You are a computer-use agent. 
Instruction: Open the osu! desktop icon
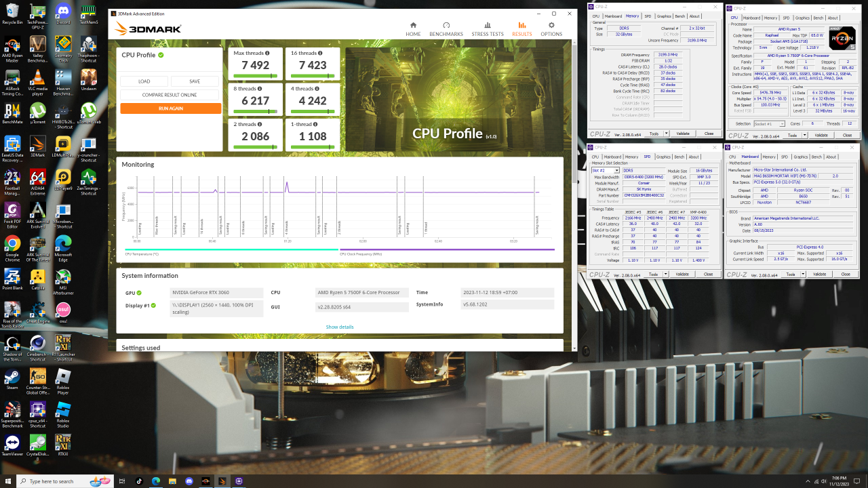point(63,310)
